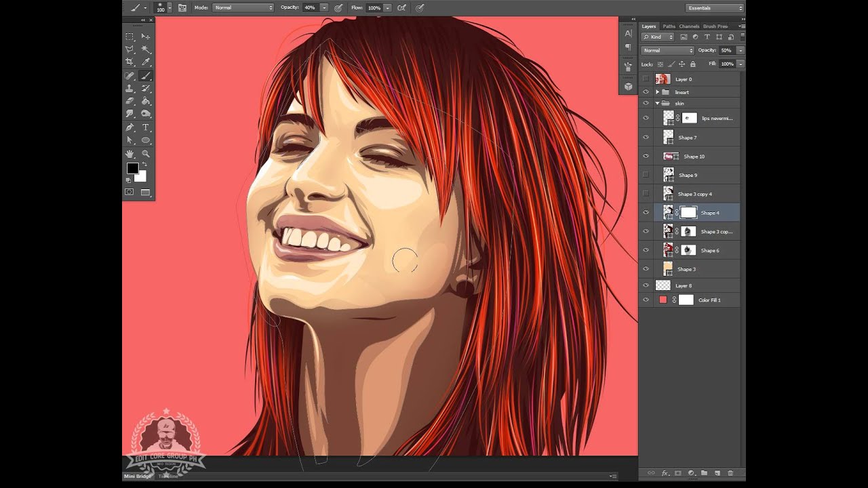Toggle Quick Mask mode
The width and height of the screenshot is (868, 488).
(x=130, y=192)
